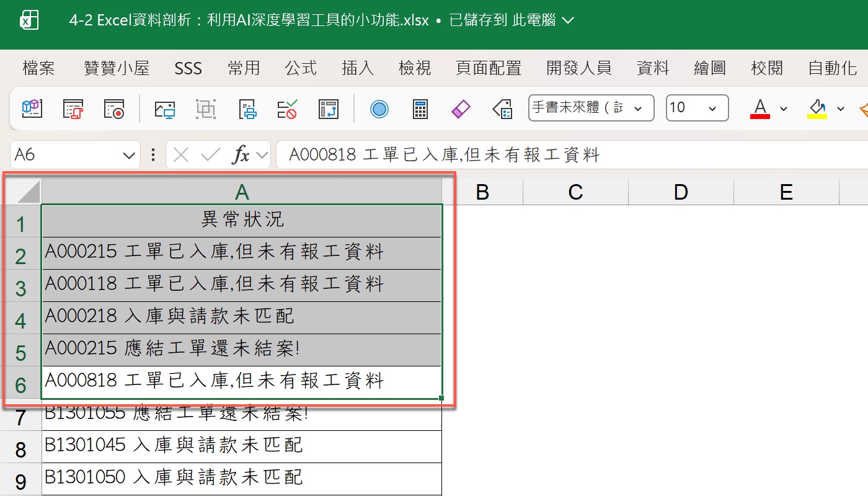This screenshot has height=496, width=868.
Task: Switch to the 公式 ribbon tab
Action: click(x=301, y=68)
